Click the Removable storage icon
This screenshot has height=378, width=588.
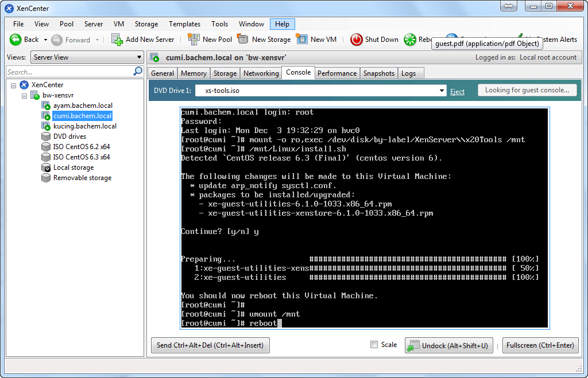point(46,178)
